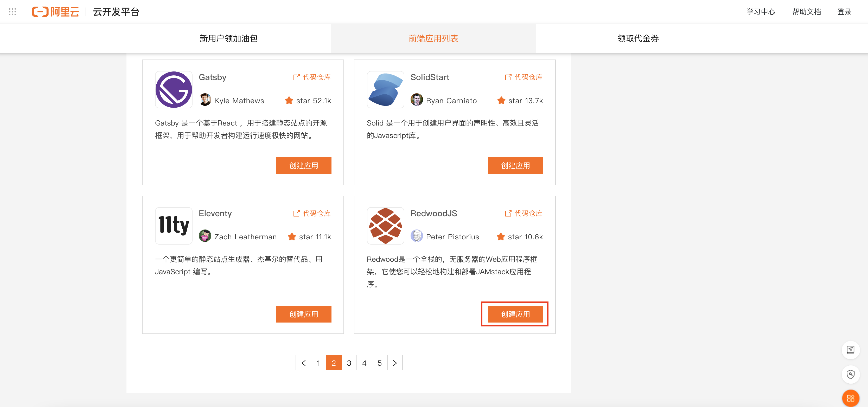Click the orange floating app-grid button
868x407 pixels.
[851, 398]
